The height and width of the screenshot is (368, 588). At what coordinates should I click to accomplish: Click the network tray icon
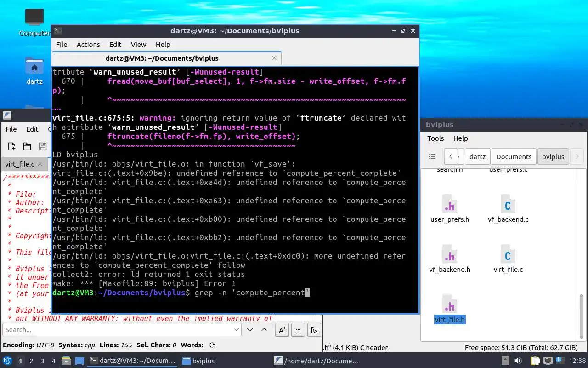[x=548, y=361]
